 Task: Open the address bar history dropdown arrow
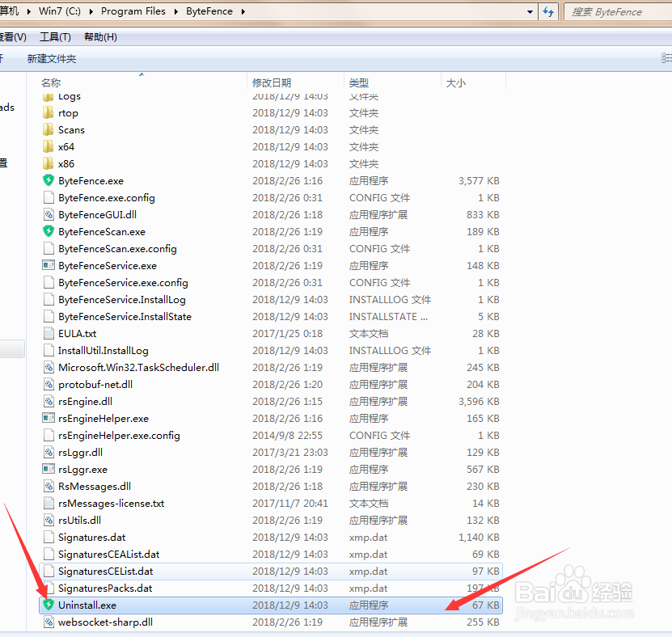click(530, 12)
